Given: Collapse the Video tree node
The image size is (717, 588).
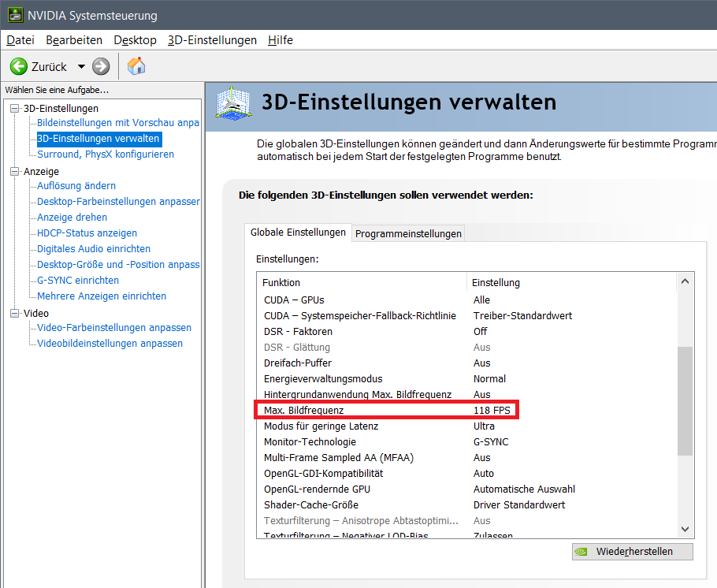Looking at the screenshot, I should tap(15, 314).
